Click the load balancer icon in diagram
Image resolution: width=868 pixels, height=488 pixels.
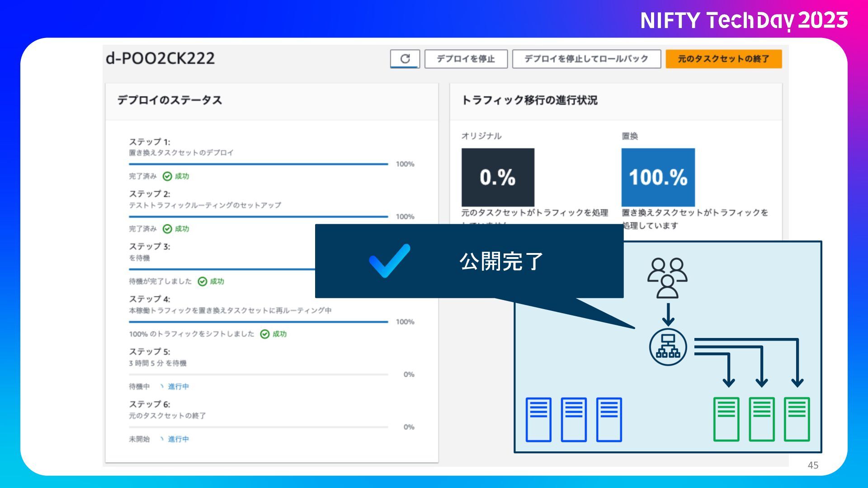point(668,347)
